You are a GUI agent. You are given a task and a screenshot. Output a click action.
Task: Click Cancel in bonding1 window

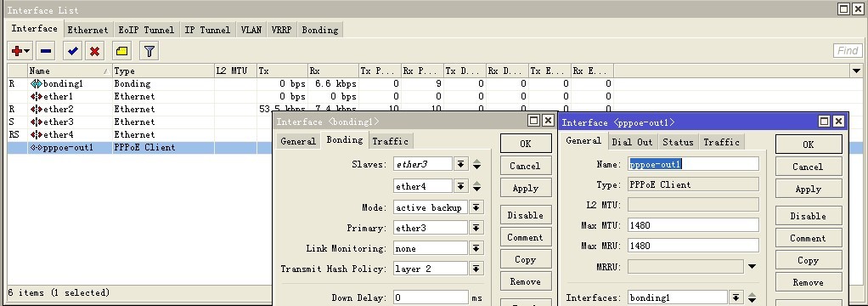point(526,166)
